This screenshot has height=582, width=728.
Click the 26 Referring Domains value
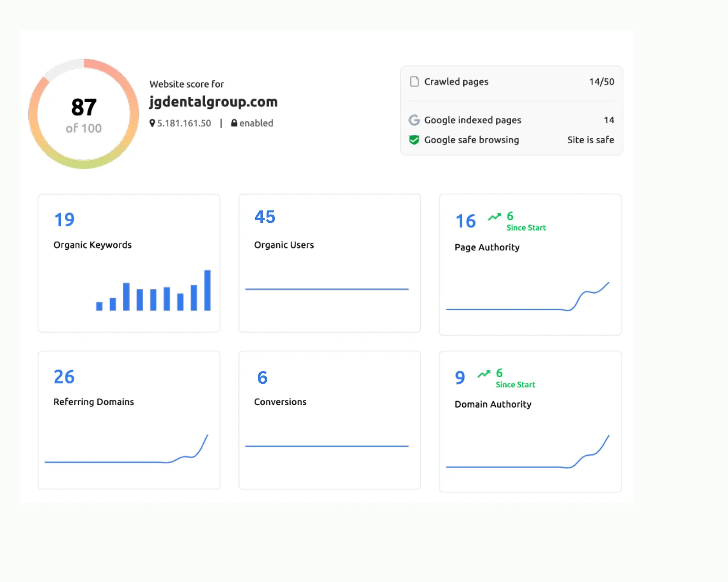tap(63, 377)
